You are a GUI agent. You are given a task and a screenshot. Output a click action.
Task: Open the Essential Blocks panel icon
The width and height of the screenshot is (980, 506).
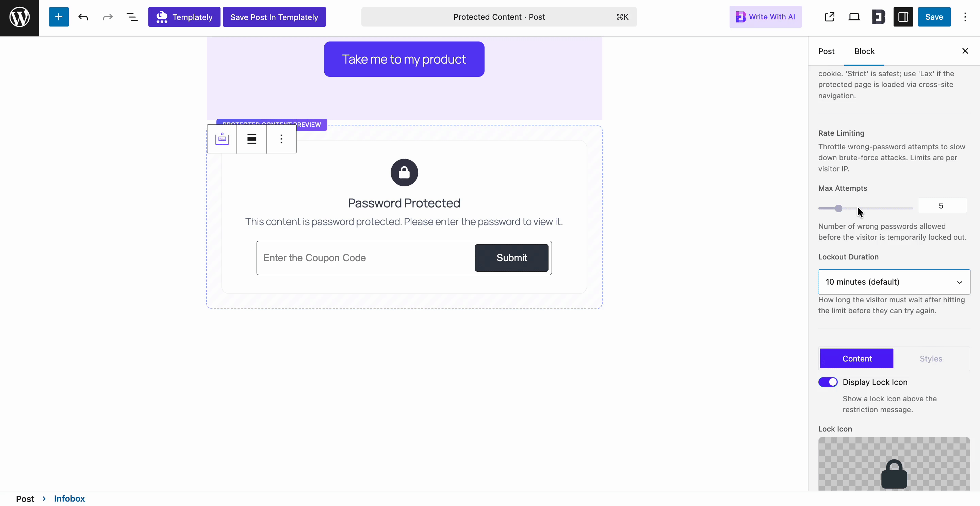(878, 17)
